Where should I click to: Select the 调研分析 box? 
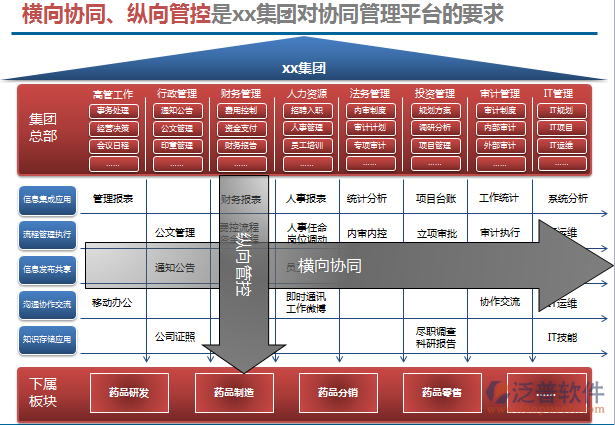pos(436,128)
